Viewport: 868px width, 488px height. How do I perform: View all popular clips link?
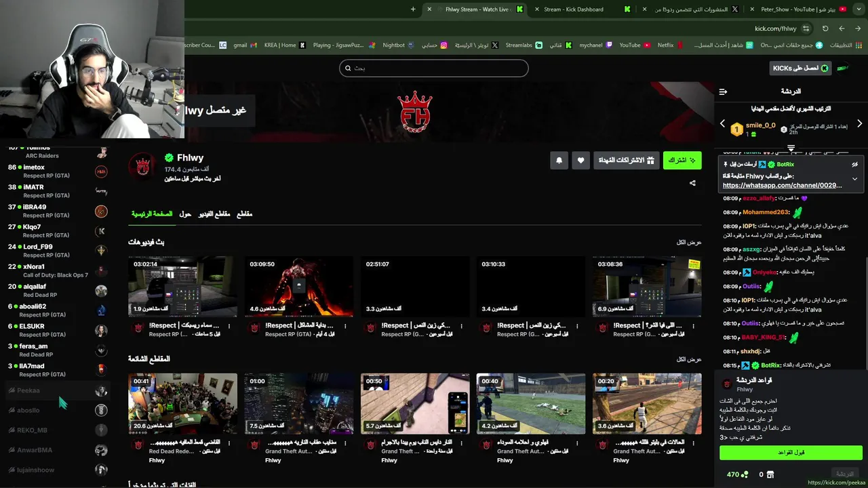click(x=689, y=359)
